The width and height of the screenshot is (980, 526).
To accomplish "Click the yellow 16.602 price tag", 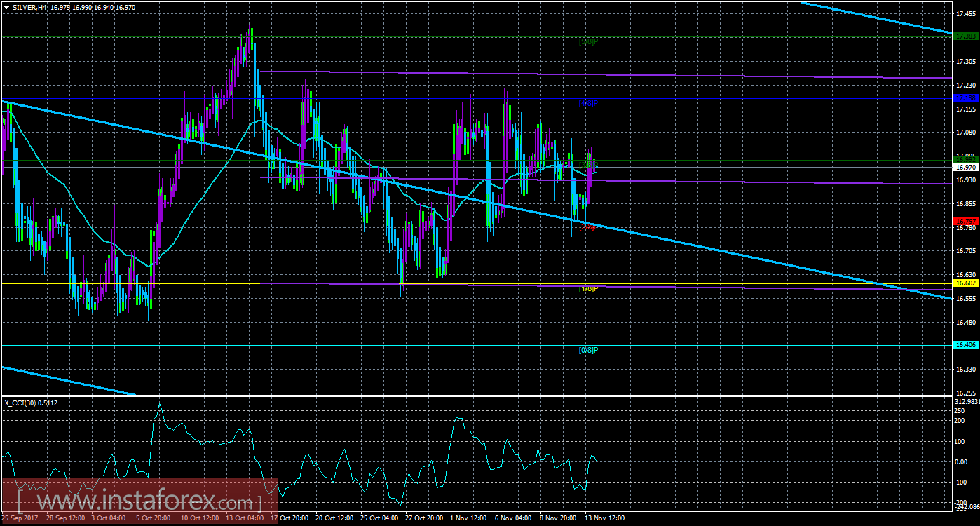I will [x=966, y=283].
